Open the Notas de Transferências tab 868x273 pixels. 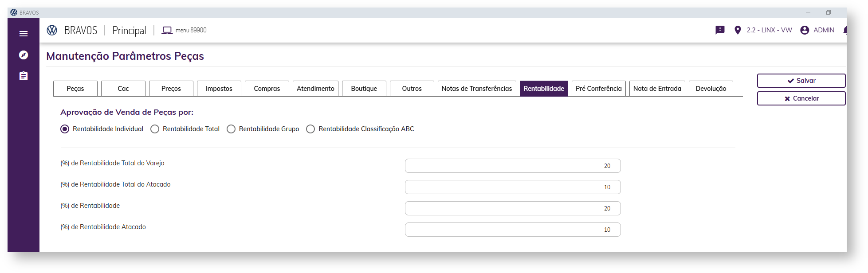pyautogui.click(x=477, y=89)
